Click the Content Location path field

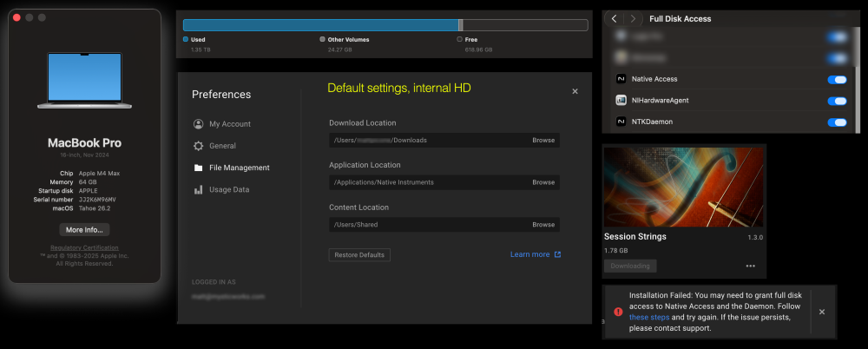[x=444, y=224]
